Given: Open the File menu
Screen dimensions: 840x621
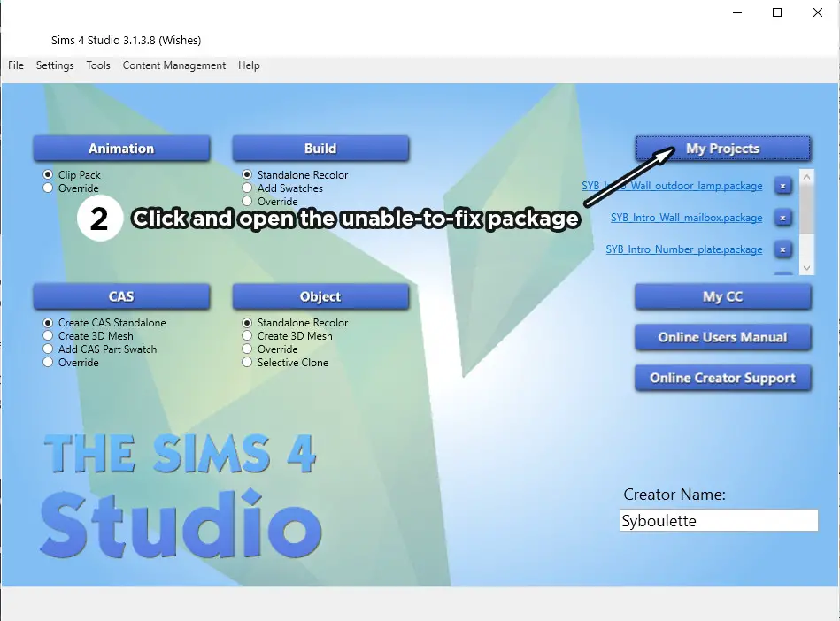Looking at the screenshot, I should point(16,65).
